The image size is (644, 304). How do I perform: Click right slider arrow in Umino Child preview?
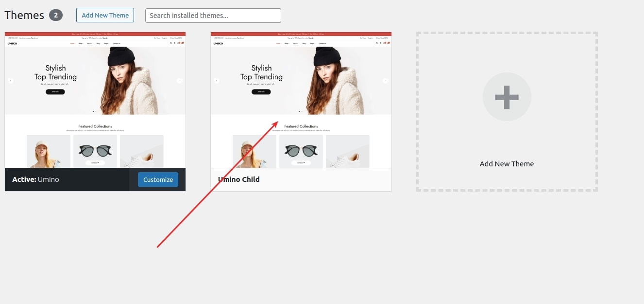385,80
